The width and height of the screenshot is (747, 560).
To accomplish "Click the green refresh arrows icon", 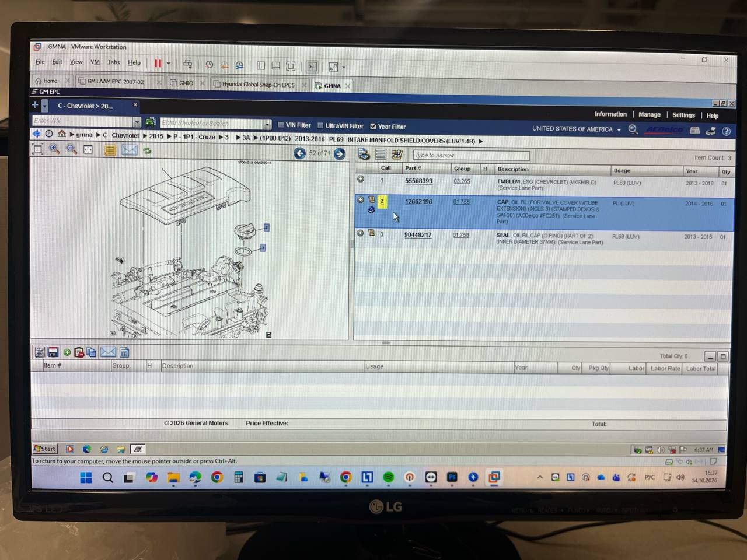I will point(147,150).
